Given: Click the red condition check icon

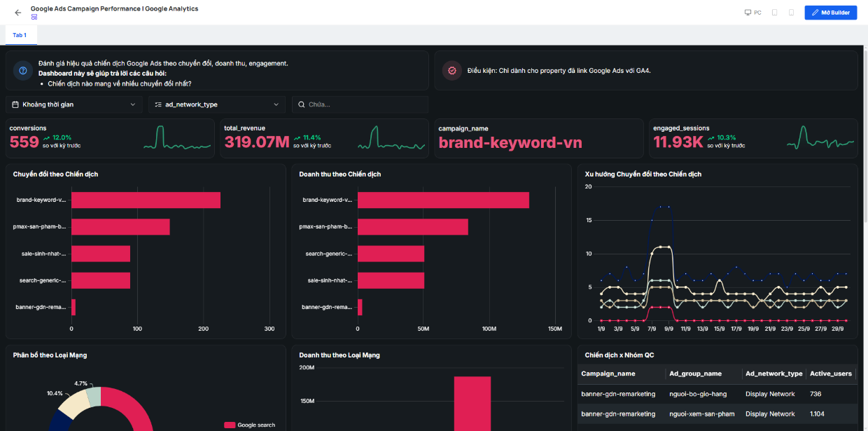Looking at the screenshot, I should coord(452,70).
